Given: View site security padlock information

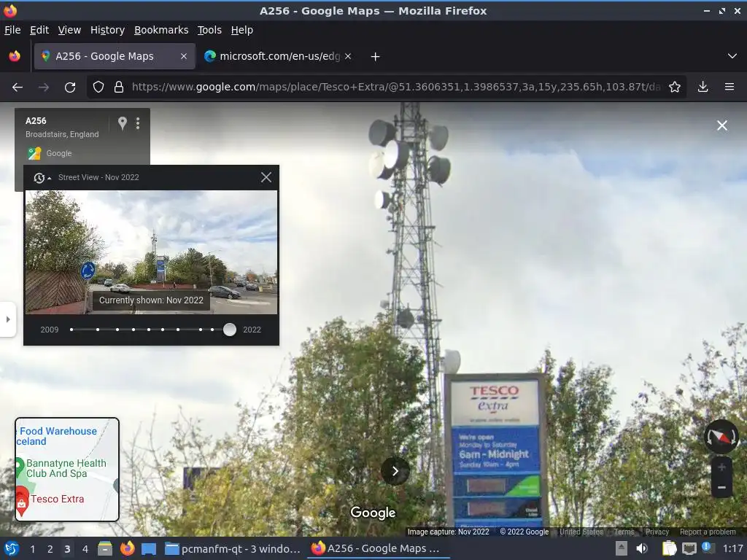Looking at the screenshot, I should [x=119, y=87].
